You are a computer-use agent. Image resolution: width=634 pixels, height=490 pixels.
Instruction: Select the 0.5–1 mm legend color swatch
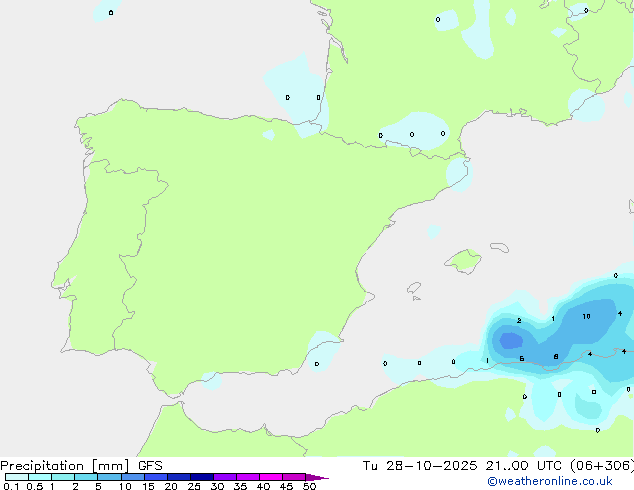[x=40, y=477]
